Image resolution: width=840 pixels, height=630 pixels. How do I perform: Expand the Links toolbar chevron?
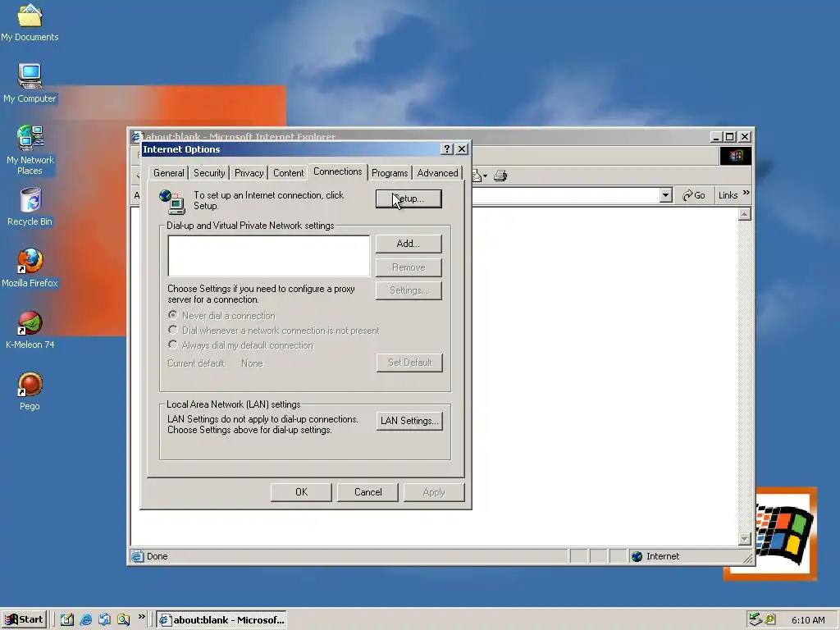click(746, 192)
